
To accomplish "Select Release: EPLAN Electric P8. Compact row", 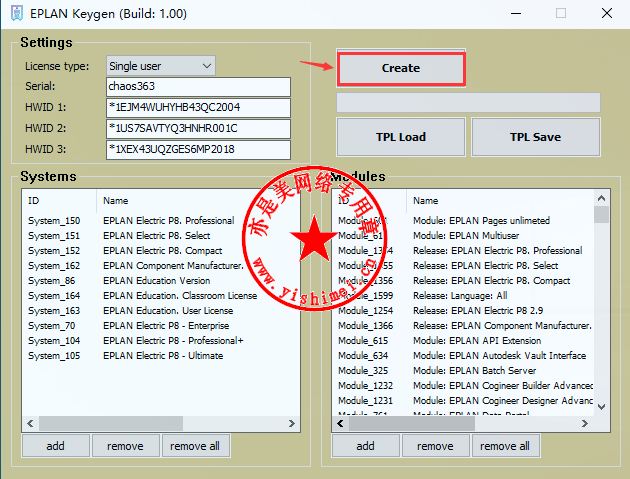I will (463, 280).
